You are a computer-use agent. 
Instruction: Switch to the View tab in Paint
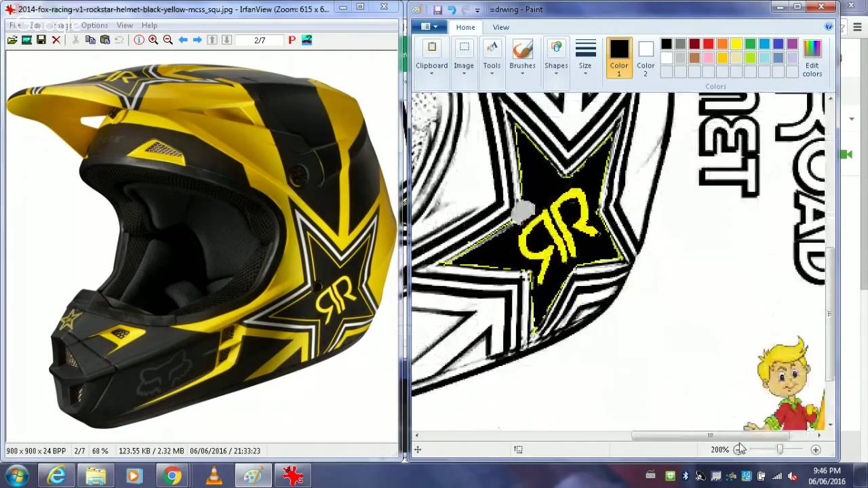pos(500,27)
